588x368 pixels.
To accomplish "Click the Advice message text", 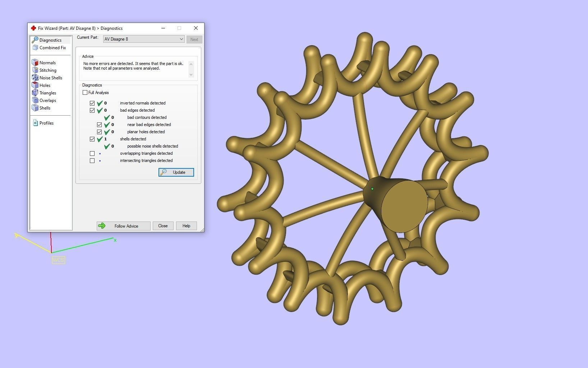I will coord(133,66).
